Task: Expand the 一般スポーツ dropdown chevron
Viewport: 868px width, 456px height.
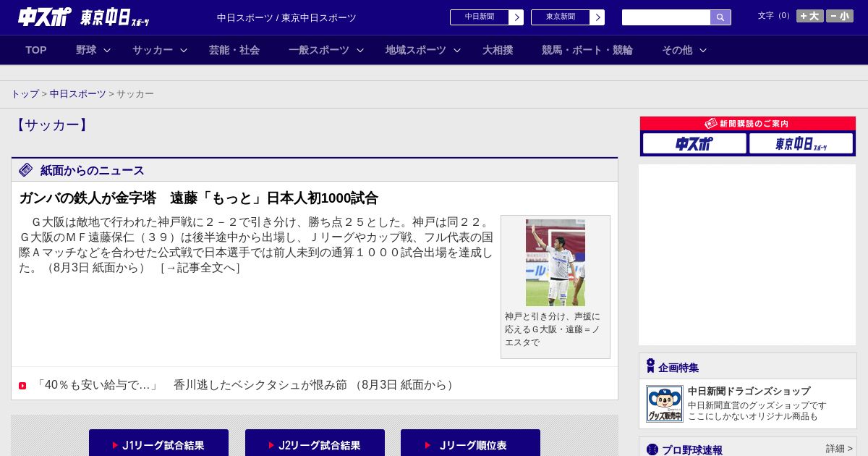Action: (x=360, y=51)
